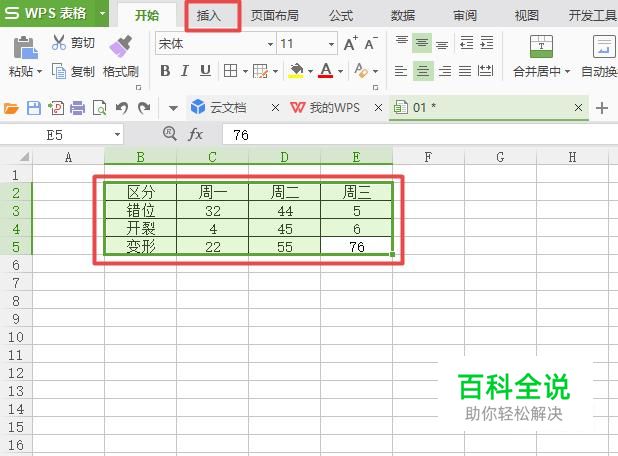Open draw border dropdown arrow
The image size is (618, 456).
[275, 72]
